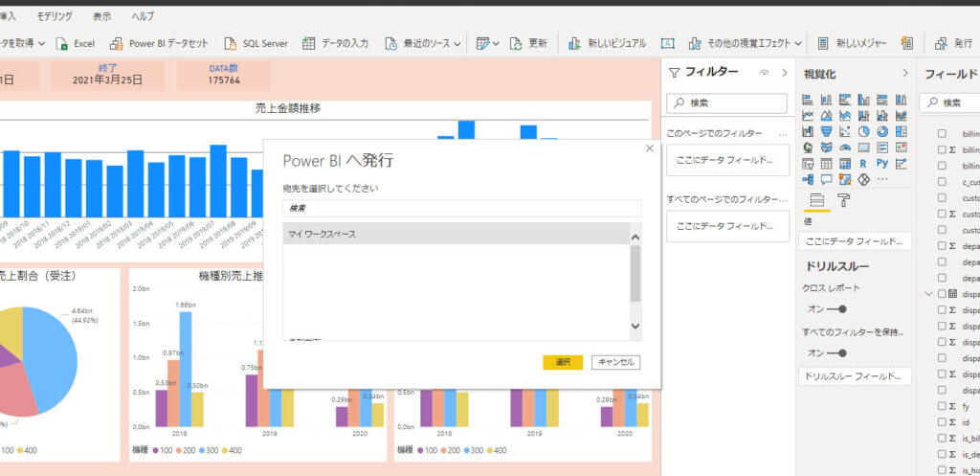Click the yellow 選択 button
Screen dimensions: 980x476
point(563,362)
